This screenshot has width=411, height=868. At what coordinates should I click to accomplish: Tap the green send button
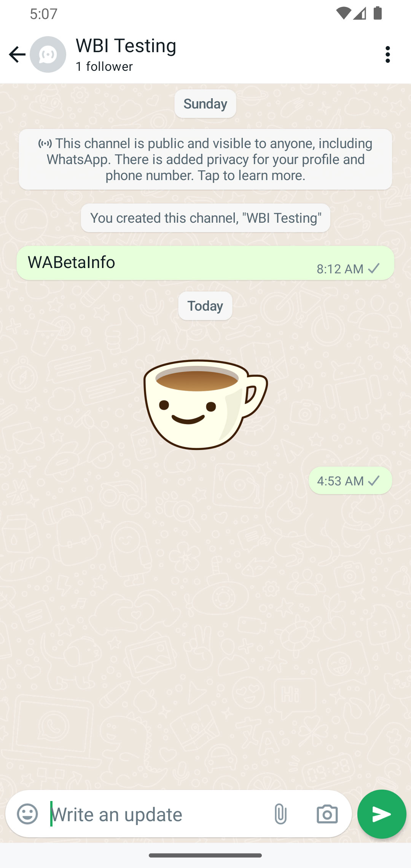click(382, 814)
